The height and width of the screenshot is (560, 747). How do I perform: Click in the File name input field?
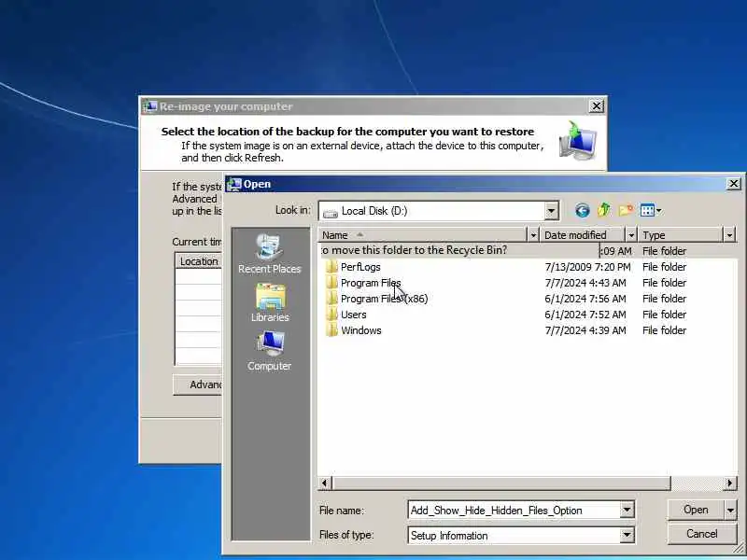[x=514, y=510]
